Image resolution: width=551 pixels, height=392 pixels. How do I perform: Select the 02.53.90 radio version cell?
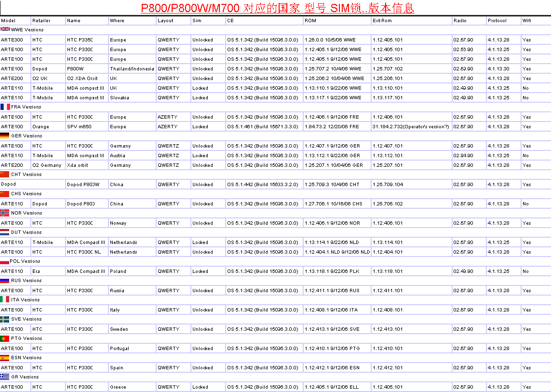469,50
